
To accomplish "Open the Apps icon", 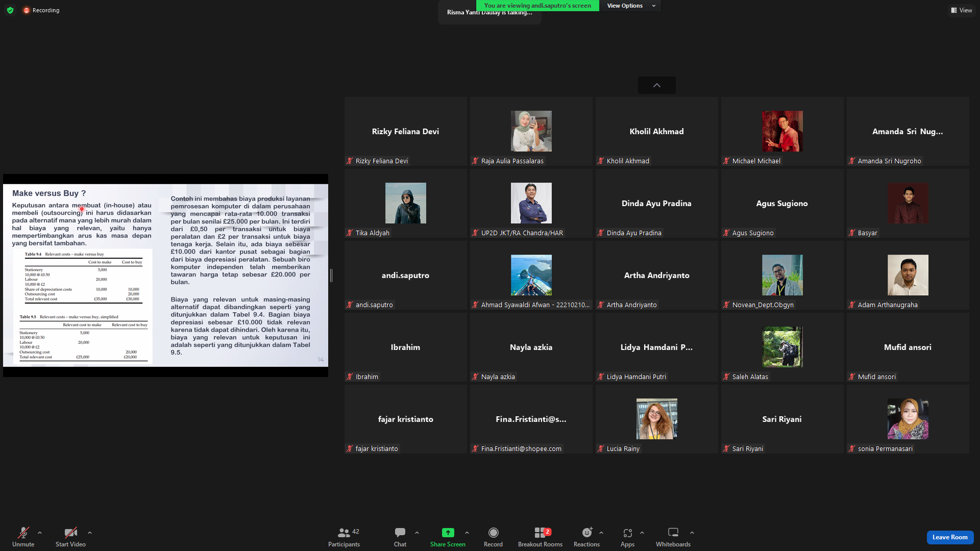I will click(627, 533).
